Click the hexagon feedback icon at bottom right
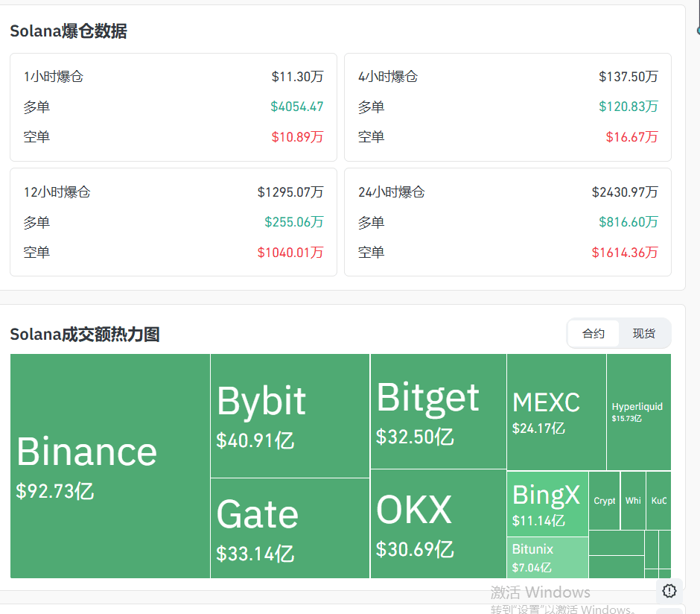This screenshot has width=700, height=614. [x=669, y=591]
